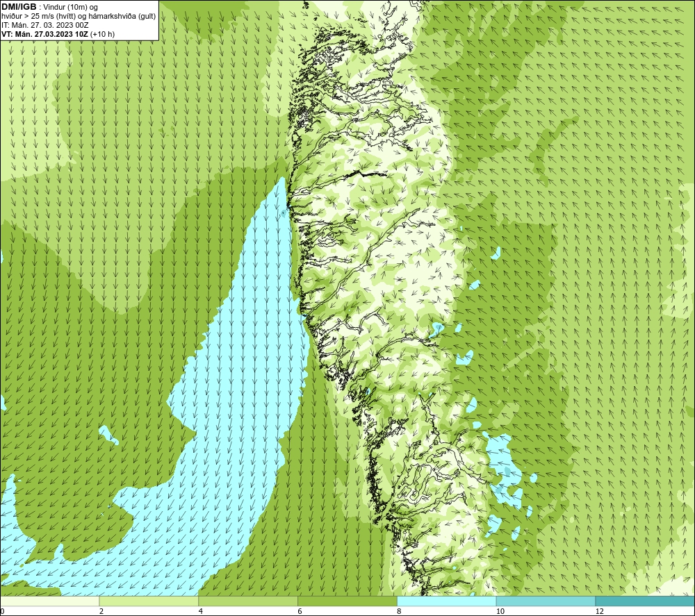
Task: Select the 4–6 m/s green colour segment
Action: [x=248, y=601]
